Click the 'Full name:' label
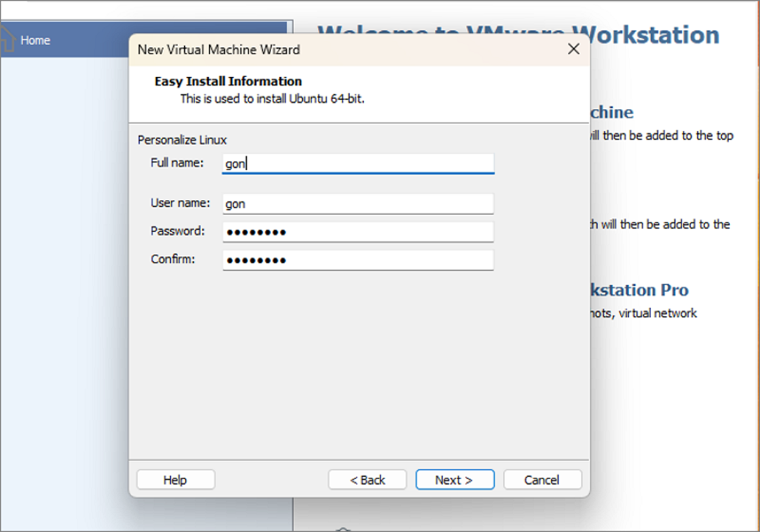The height and width of the screenshot is (532, 760). pos(177,163)
